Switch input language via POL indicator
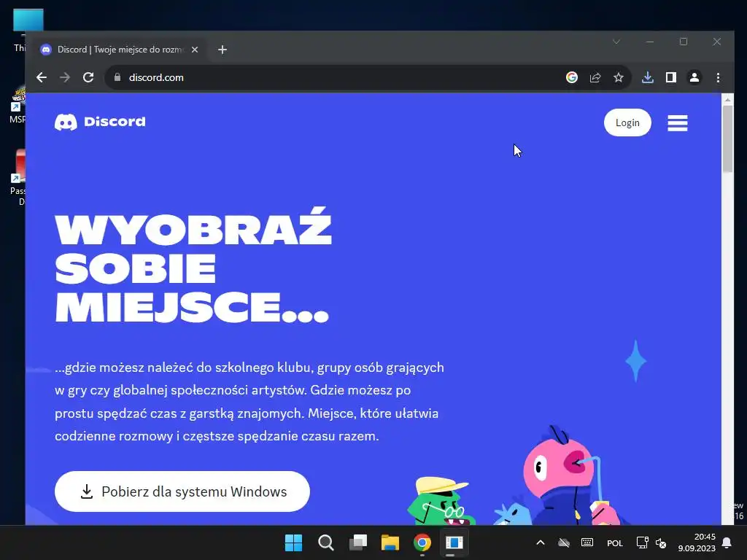This screenshot has height=560, width=747. [x=614, y=542]
